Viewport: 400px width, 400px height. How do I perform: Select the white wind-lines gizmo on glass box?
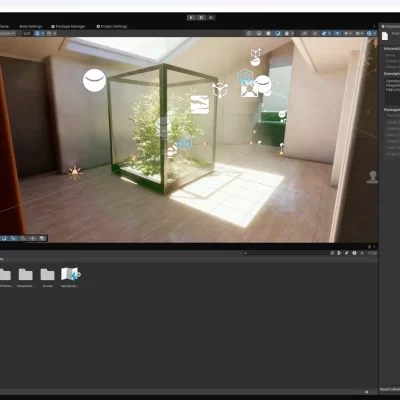(200, 104)
